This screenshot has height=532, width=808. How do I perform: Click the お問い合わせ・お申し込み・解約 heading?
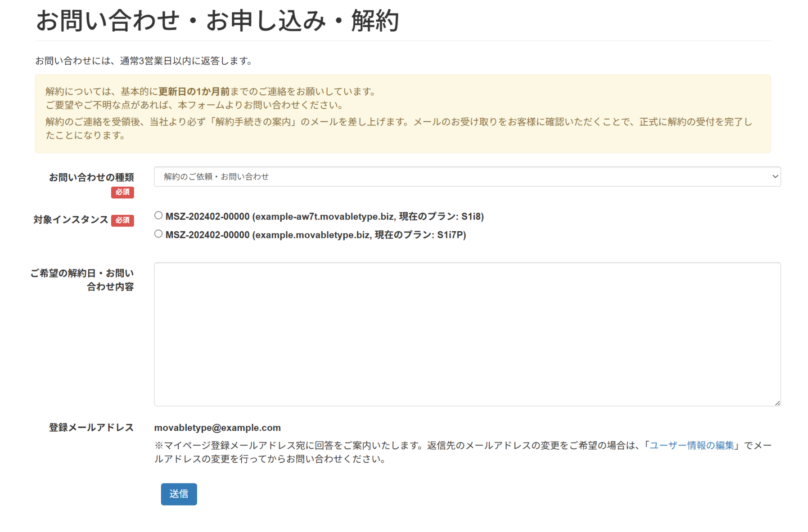pyautogui.click(x=217, y=21)
